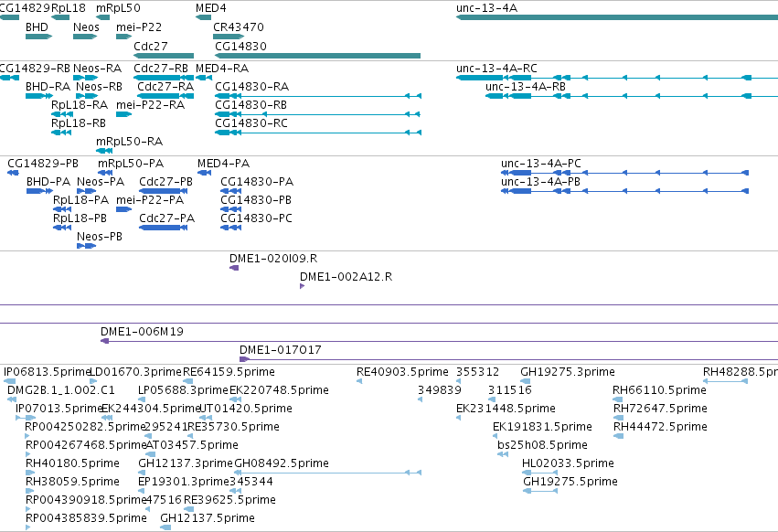778x532 pixels.
Task: Select transcript unc-13-4A-RC
Action: (617, 78)
